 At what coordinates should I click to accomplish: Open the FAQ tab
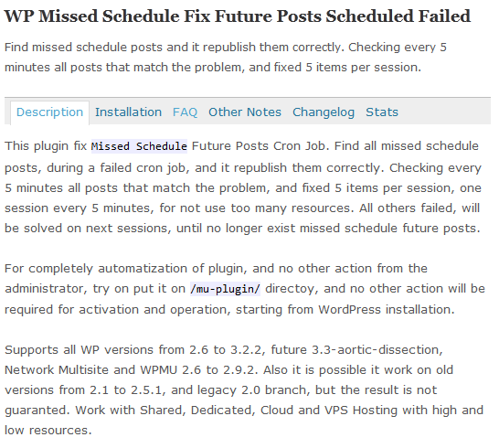pos(185,112)
